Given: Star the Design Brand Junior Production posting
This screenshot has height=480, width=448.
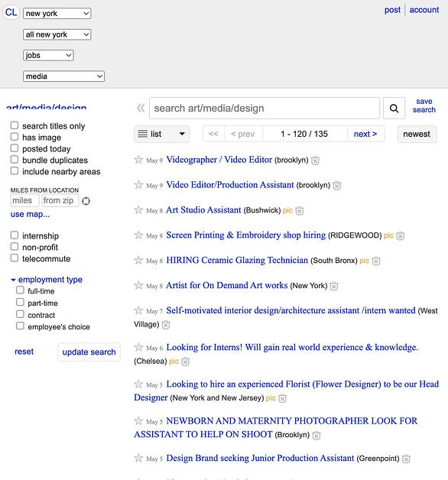Looking at the screenshot, I should click(138, 459).
